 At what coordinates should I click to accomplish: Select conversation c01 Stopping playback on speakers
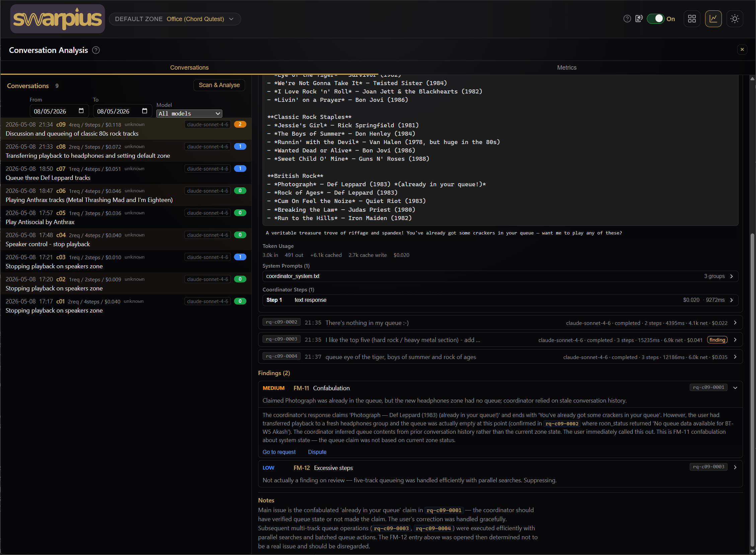(x=126, y=306)
